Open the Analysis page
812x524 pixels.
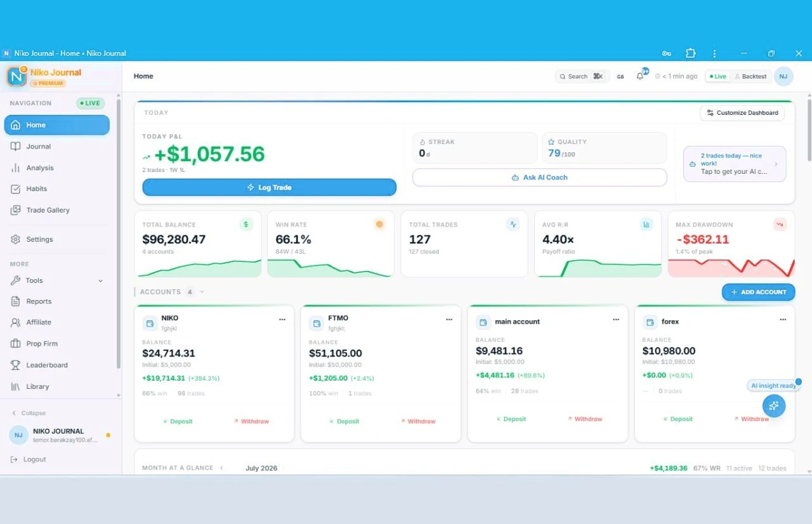57,168
